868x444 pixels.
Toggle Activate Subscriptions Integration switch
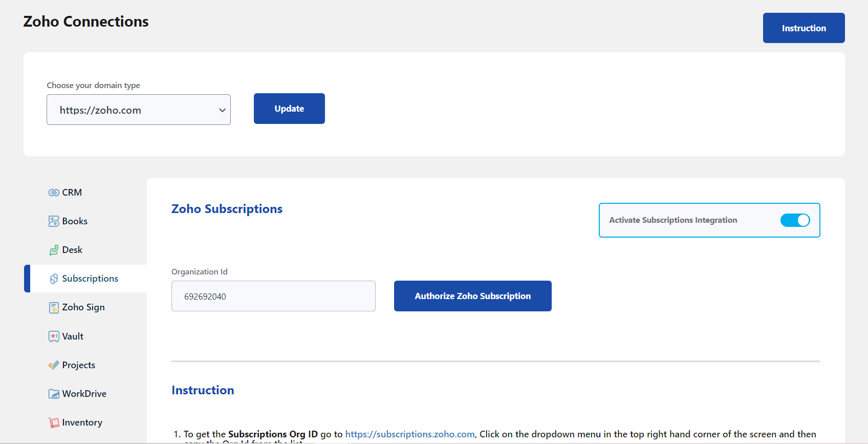pos(795,220)
